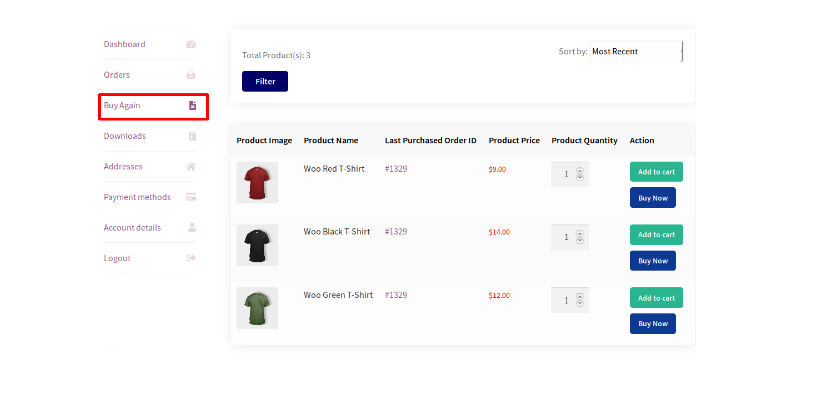Click the Addresses home icon
The height and width of the screenshot is (417, 821).
coord(191,167)
